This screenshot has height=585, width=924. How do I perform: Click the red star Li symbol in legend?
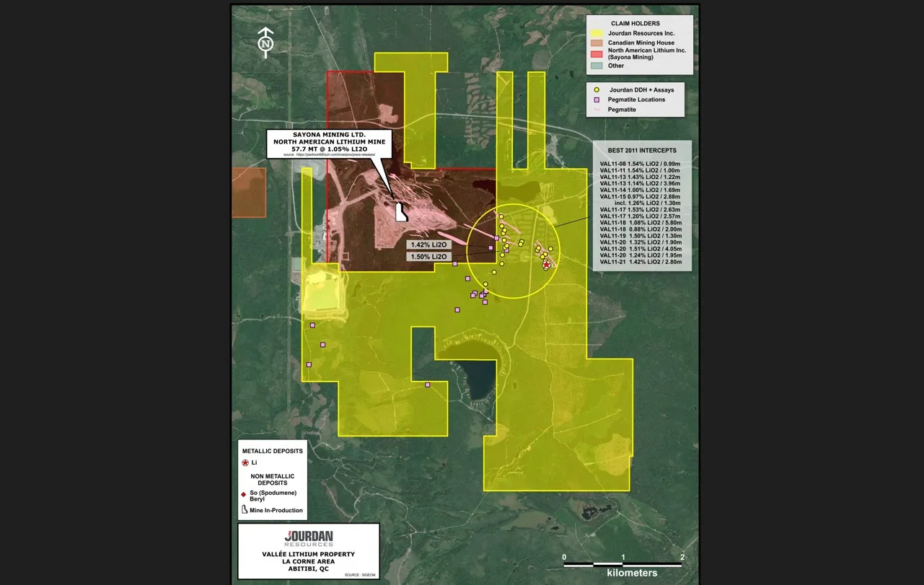(245, 462)
